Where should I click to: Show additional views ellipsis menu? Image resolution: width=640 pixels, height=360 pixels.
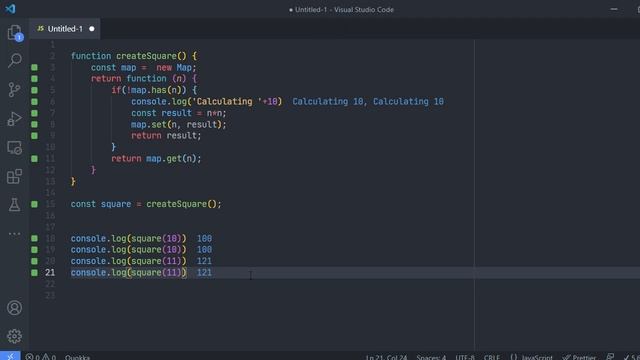tap(15, 234)
